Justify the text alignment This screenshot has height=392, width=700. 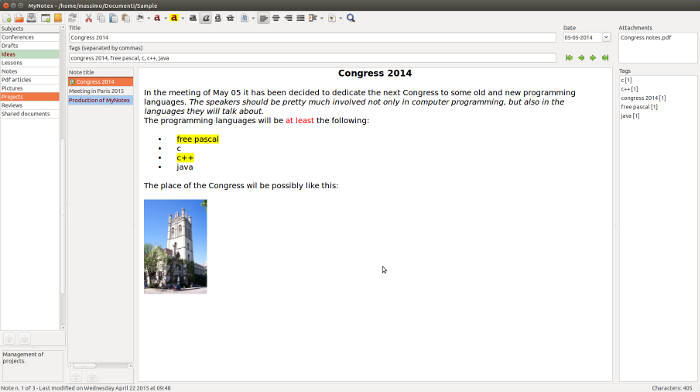(300, 18)
